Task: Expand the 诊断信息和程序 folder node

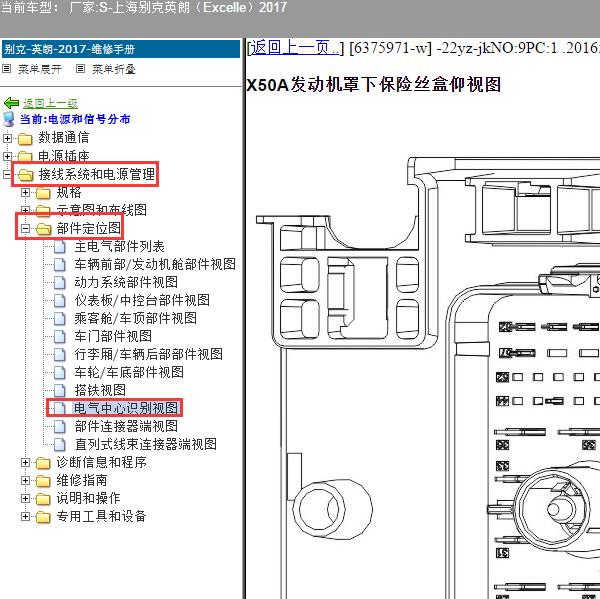Action: point(25,463)
